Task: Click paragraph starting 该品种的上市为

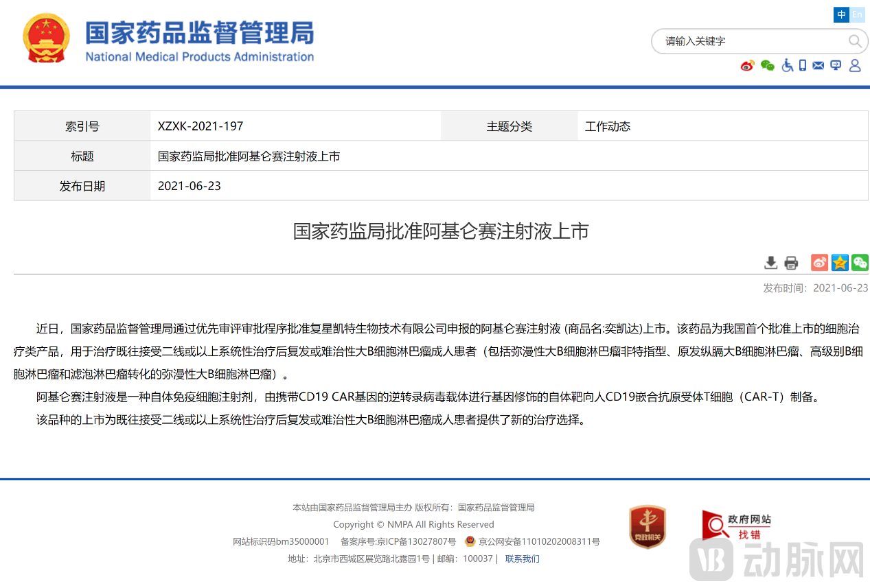Action: [x=311, y=419]
